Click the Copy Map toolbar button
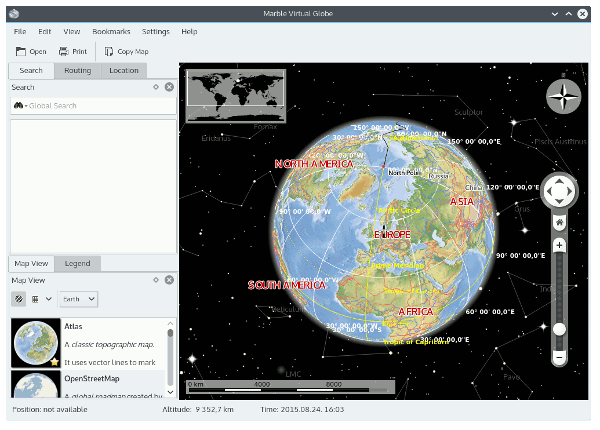 click(x=127, y=51)
